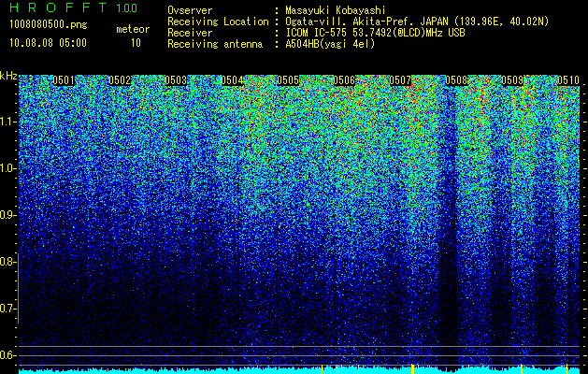
Task: Click the 0510 time marker
Action: click(x=568, y=80)
